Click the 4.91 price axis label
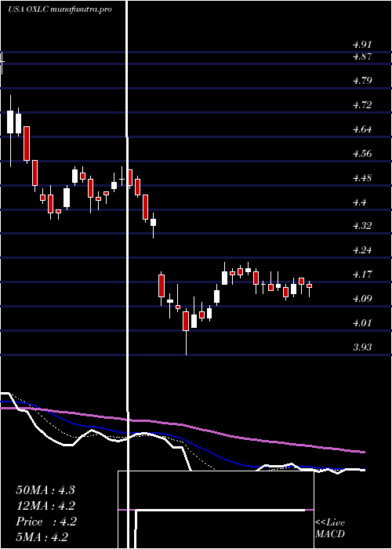The height and width of the screenshot is (549, 392). pos(362,45)
